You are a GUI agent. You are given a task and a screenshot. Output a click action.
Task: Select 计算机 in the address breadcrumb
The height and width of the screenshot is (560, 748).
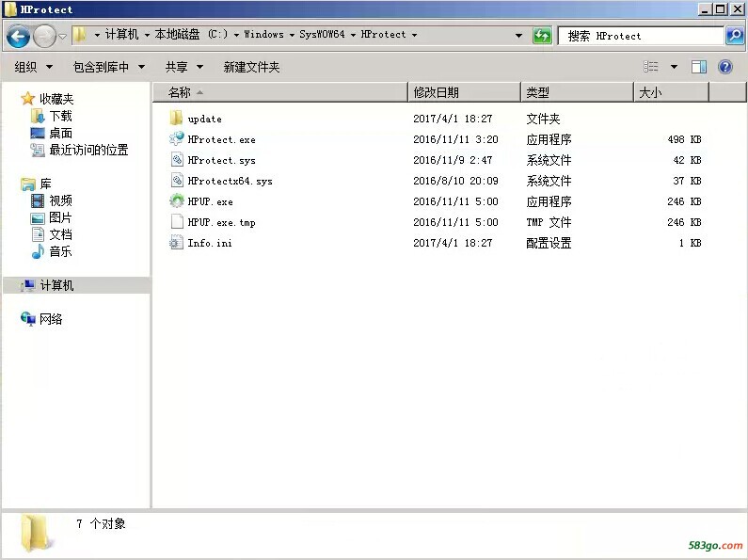(x=121, y=34)
